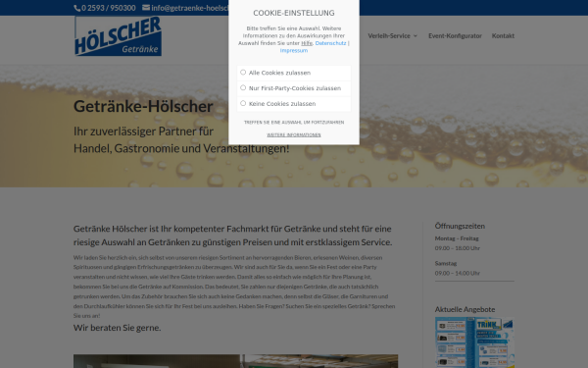Select 'Alle Cookies zulassen' radio button
This screenshot has width=588, height=368.
243,72
